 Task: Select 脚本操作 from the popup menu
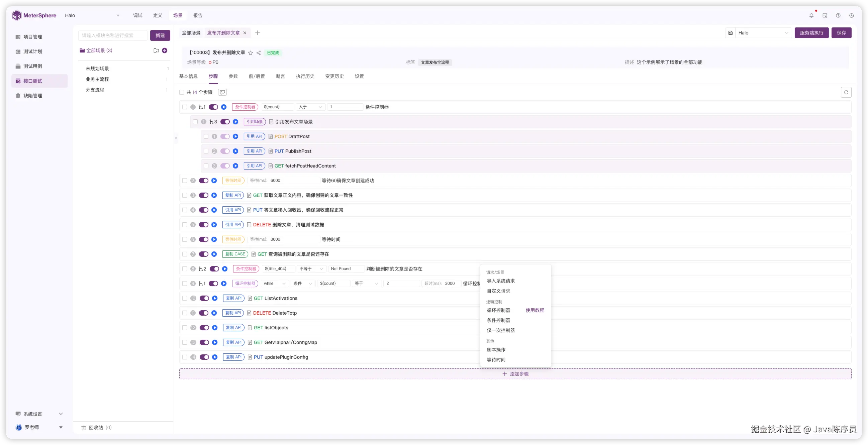pyautogui.click(x=496, y=350)
